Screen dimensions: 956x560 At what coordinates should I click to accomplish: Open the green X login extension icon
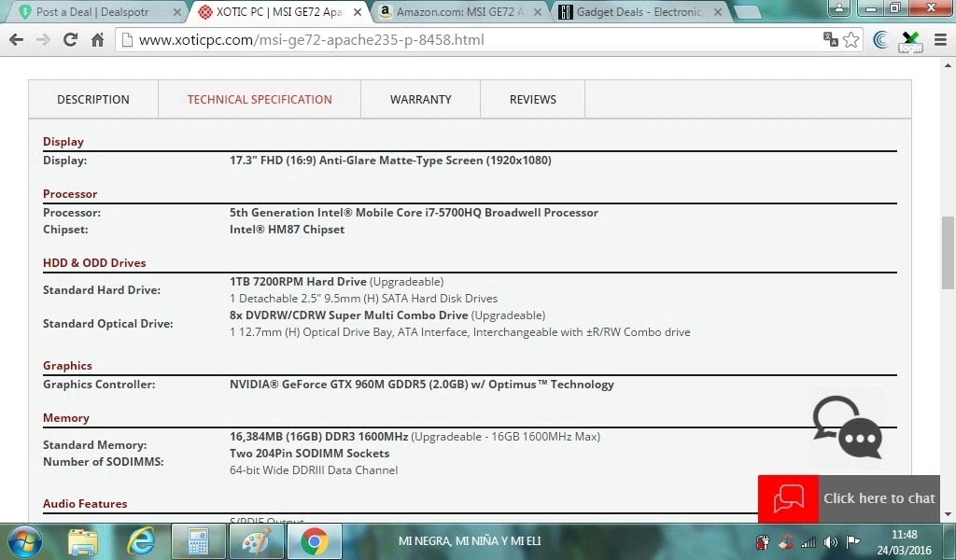910,41
